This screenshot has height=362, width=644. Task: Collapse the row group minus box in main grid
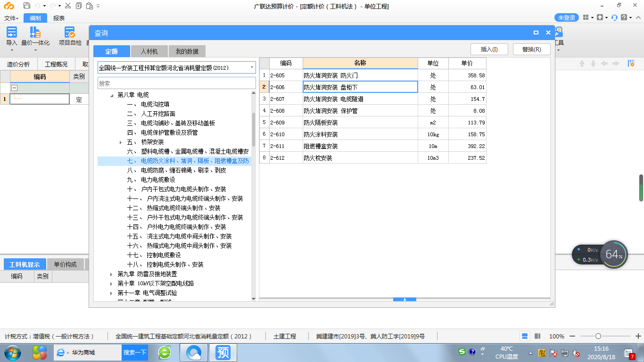[14, 88]
